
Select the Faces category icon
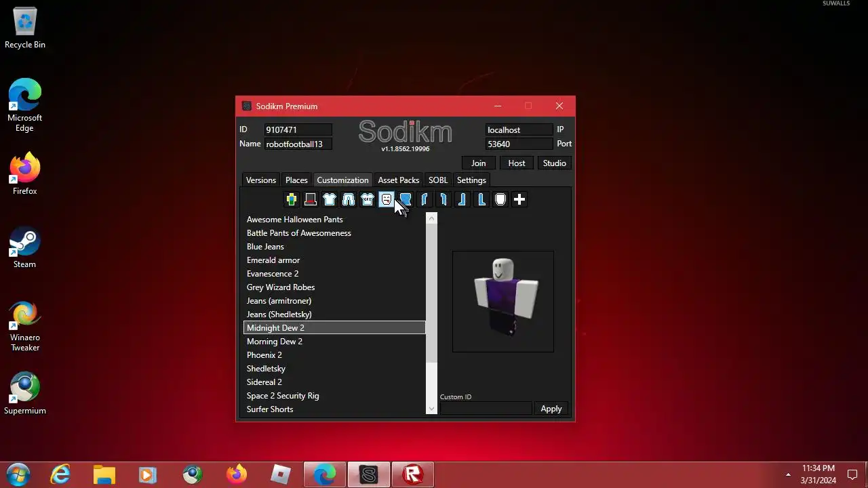[x=387, y=199]
